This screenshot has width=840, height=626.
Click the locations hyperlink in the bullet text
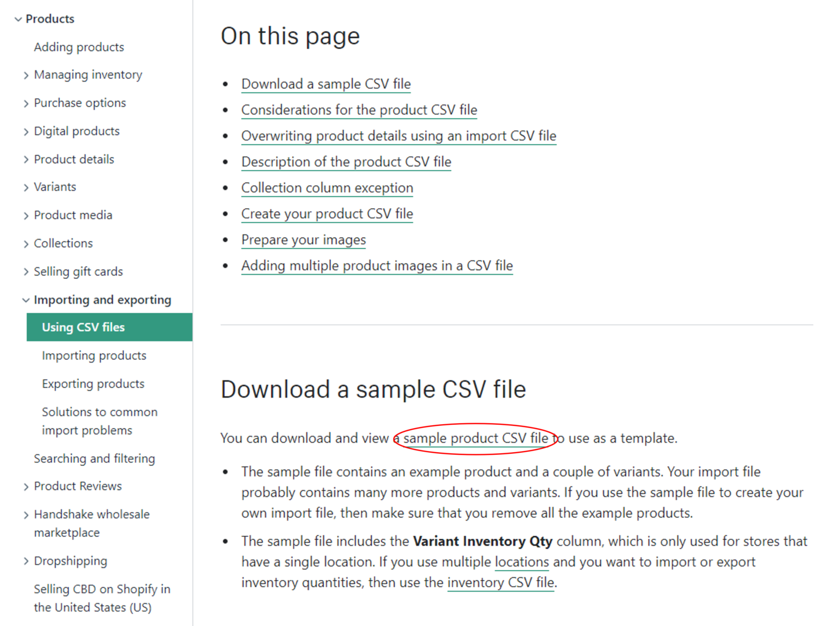click(x=521, y=561)
